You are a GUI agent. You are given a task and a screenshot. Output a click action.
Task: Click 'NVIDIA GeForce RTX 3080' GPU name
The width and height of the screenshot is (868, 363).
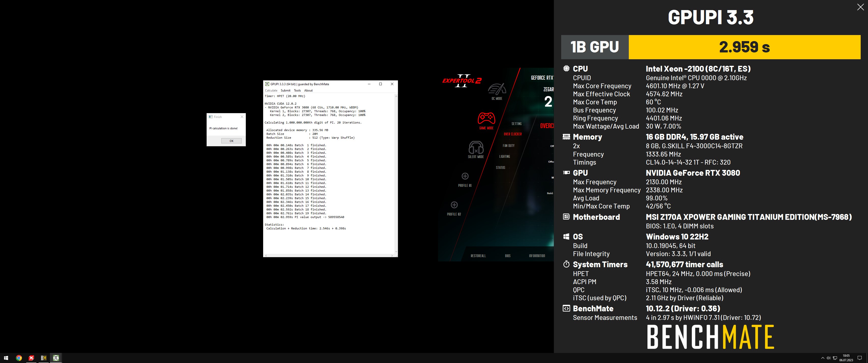tap(693, 173)
